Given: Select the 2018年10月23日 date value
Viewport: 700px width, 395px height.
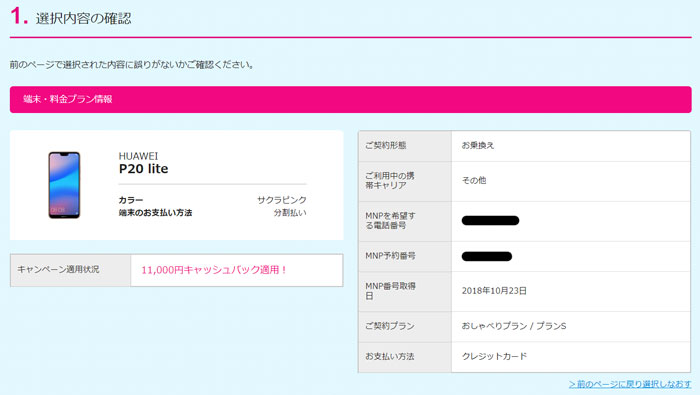Looking at the screenshot, I should pos(494,291).
